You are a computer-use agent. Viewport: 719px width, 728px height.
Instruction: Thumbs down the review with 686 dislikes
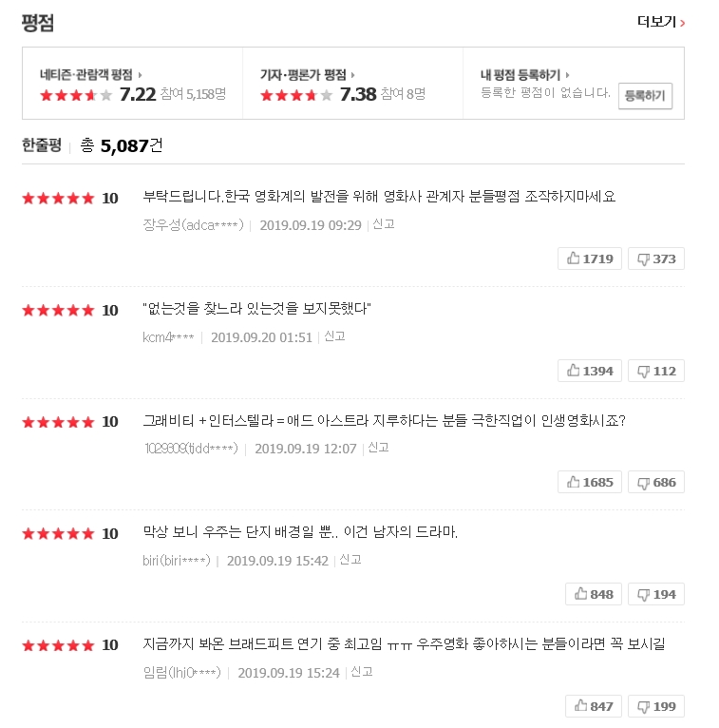[655, 482]
